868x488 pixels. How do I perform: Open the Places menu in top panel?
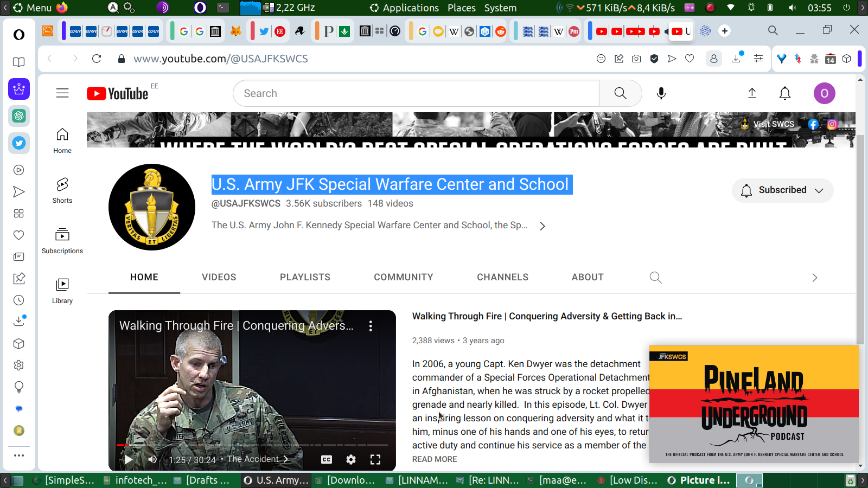tap(462, 8)
